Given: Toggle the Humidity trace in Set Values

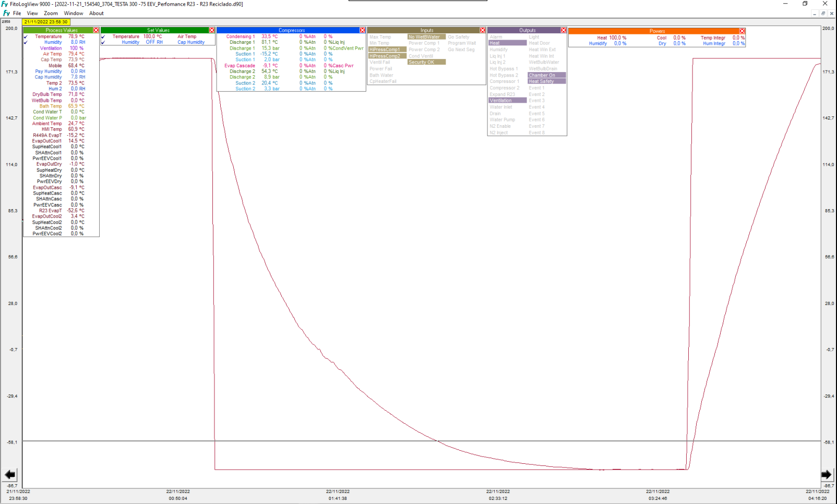Looking at the screenshot, I should pos(103,42).
